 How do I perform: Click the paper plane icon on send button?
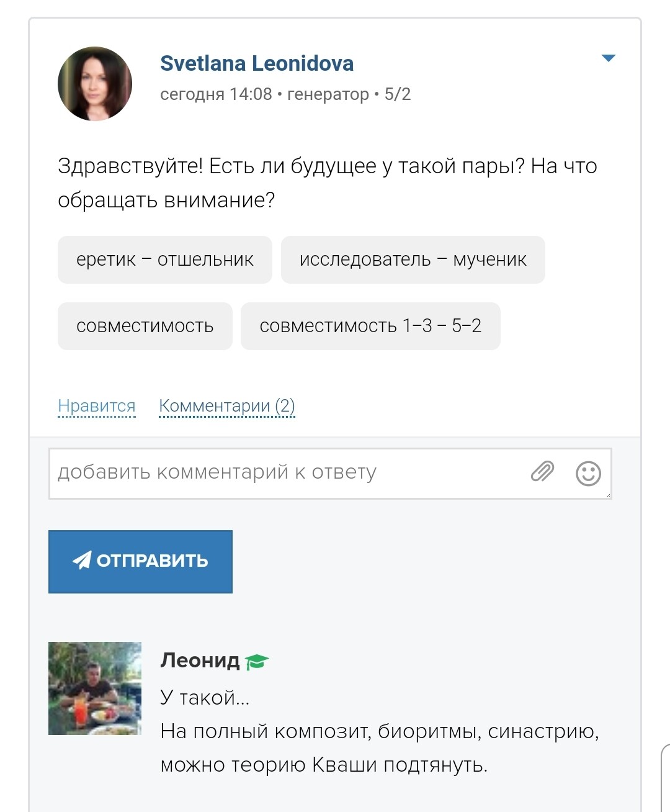[82, 560]
